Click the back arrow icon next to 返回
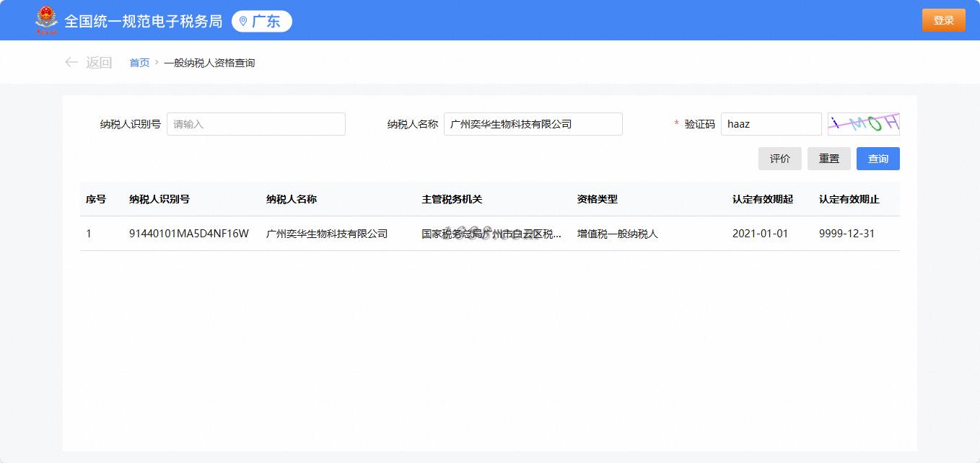This screenshot has width=980, height=463. pos(71,63)
